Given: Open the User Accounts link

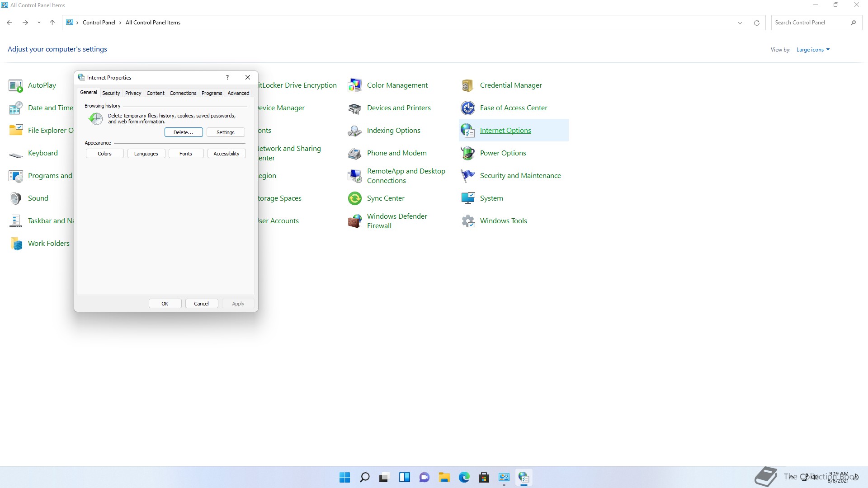Looking at the screenshot, I should pyautogui.click(x=278, y=221).
